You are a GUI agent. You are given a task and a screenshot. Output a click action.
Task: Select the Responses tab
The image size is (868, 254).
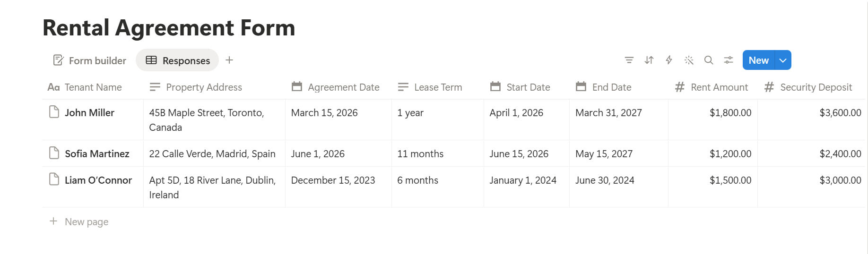tap(177, 60)
